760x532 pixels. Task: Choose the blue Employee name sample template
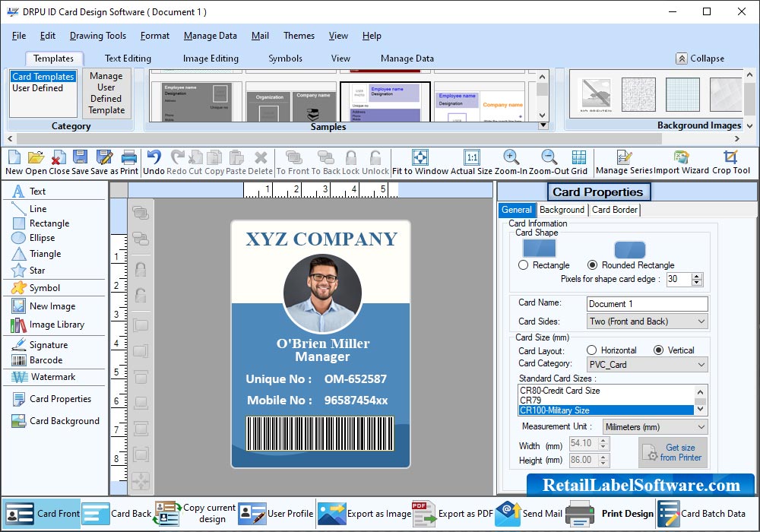(x=385, y=103)
